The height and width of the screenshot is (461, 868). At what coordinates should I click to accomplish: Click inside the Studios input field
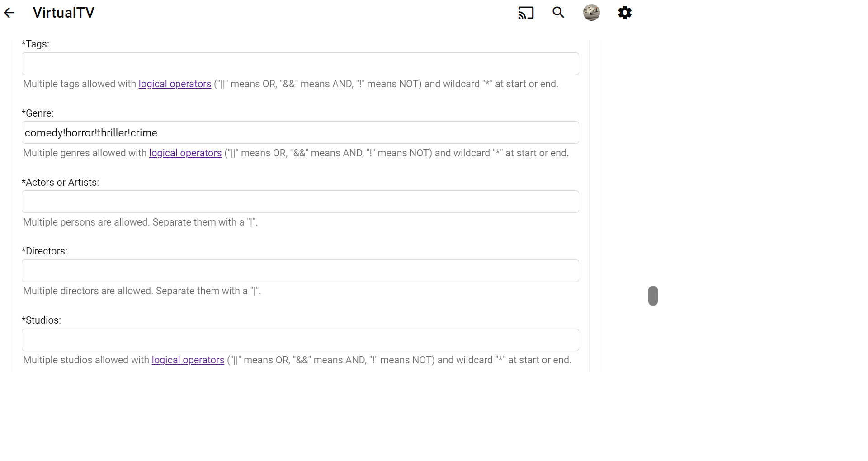[300, 340]
